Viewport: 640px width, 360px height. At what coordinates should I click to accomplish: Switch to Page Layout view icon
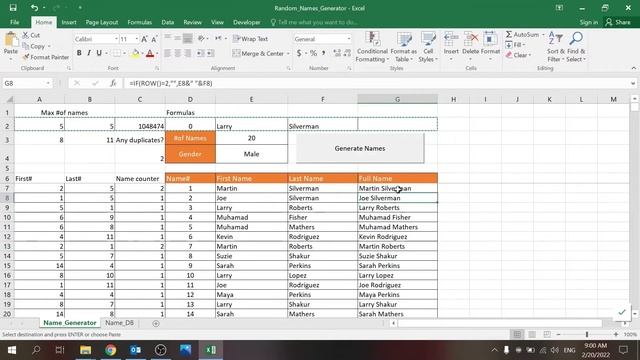click(532, 334)
